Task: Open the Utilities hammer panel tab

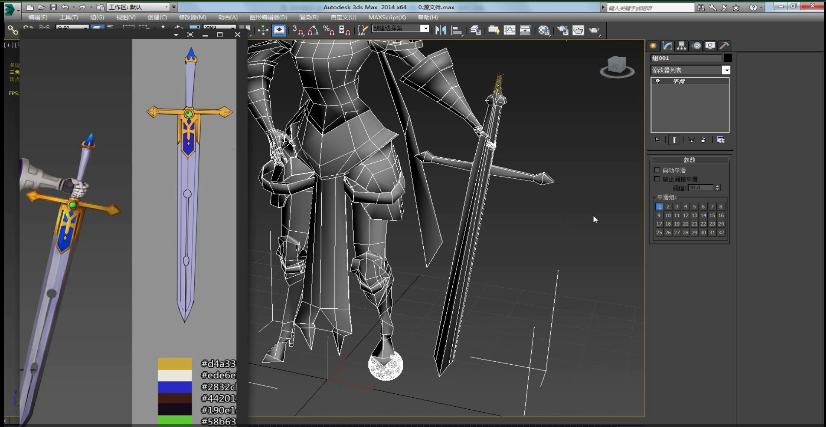Action: point(723,46)
